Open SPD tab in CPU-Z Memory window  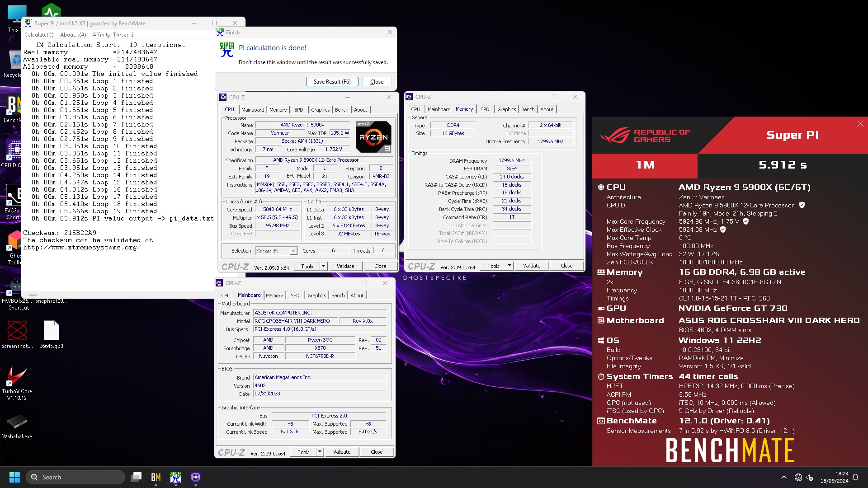(485, 109)
